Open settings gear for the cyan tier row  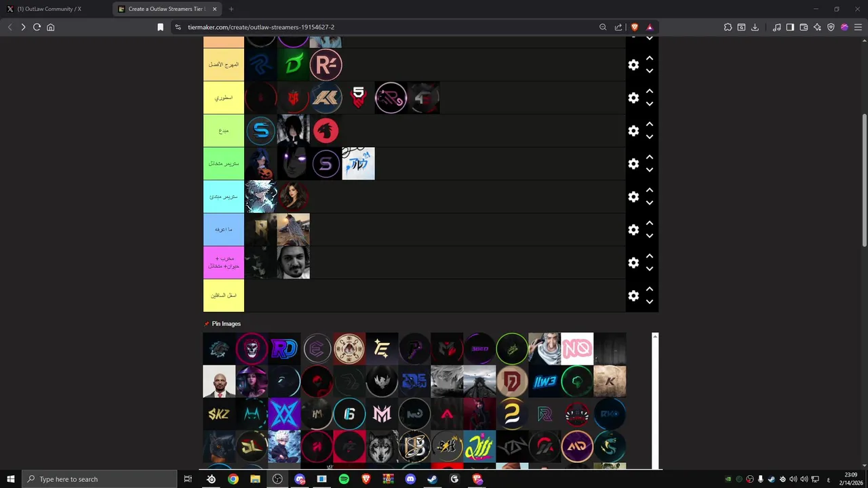click(x=633, y=197)
